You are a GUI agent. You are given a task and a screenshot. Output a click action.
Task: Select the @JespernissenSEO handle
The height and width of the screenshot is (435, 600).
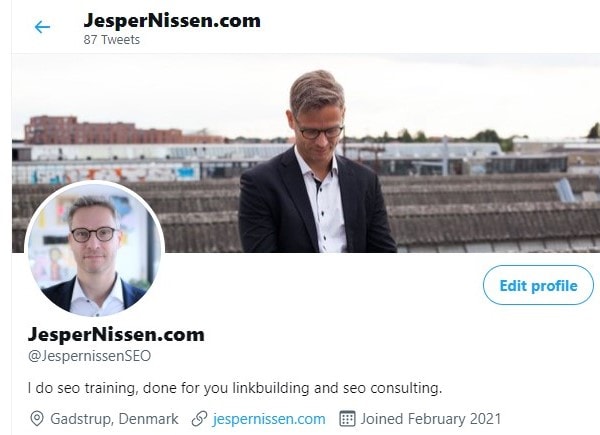click(x=90, y=356)
